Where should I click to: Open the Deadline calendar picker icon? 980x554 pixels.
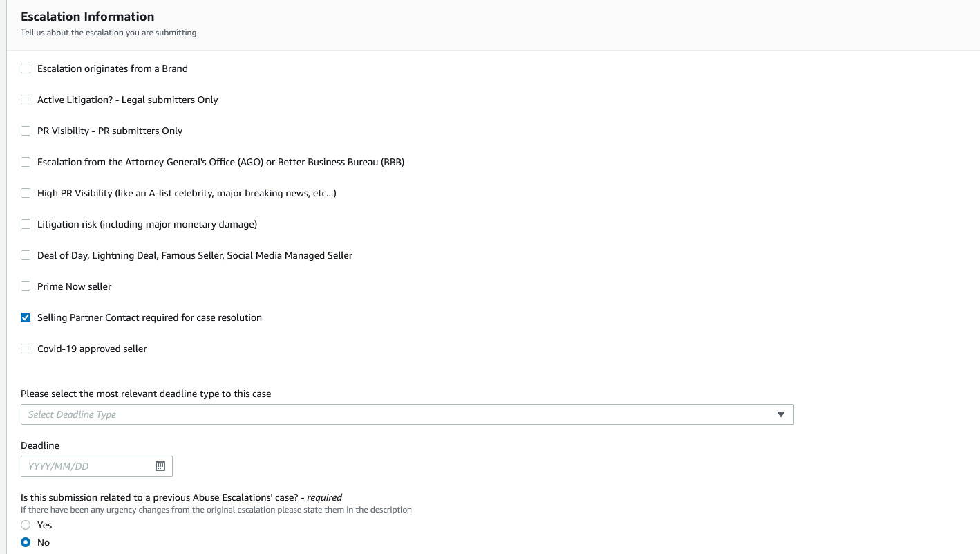(160, 466)
